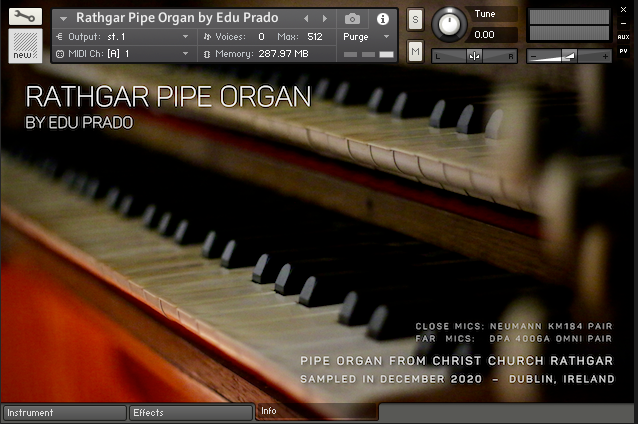Open the instrument info icon

tap(382, 18)
